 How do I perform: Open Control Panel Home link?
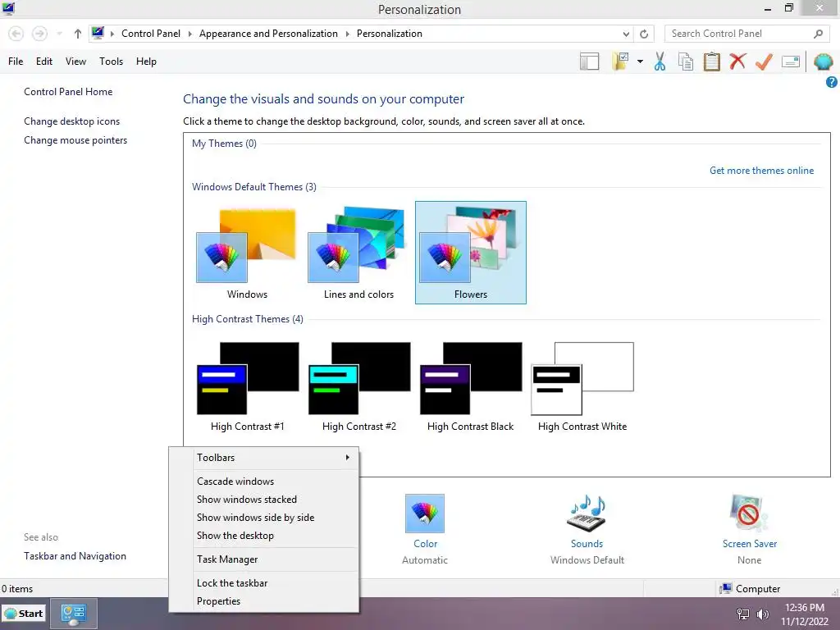pos(68,92)
